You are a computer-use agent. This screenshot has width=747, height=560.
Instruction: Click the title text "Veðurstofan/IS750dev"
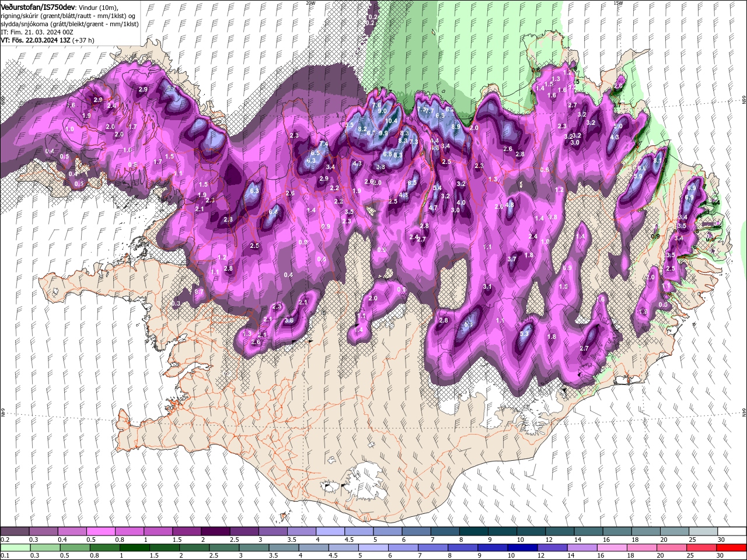coord(38,7)
